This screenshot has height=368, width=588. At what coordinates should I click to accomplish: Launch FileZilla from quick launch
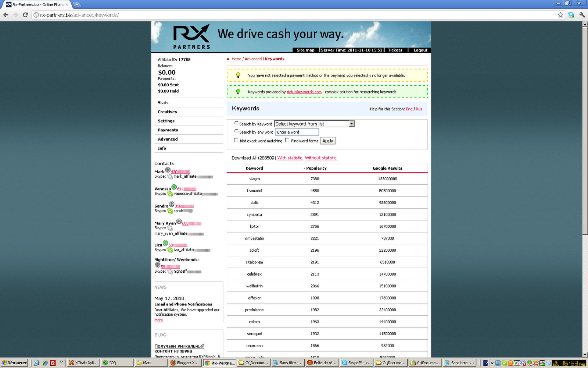coord(53,363)
